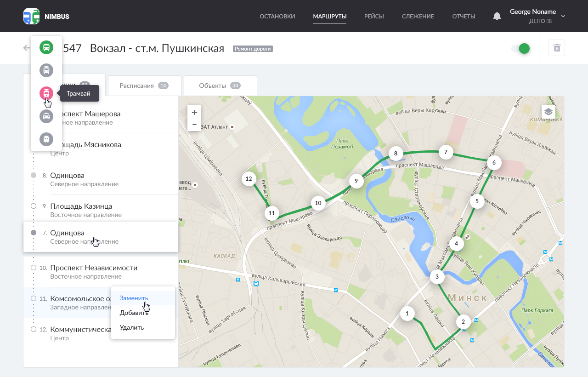Viewport: 588px width, 377px height.
Task: Disable the route active toggle
Action: [520, 48]
